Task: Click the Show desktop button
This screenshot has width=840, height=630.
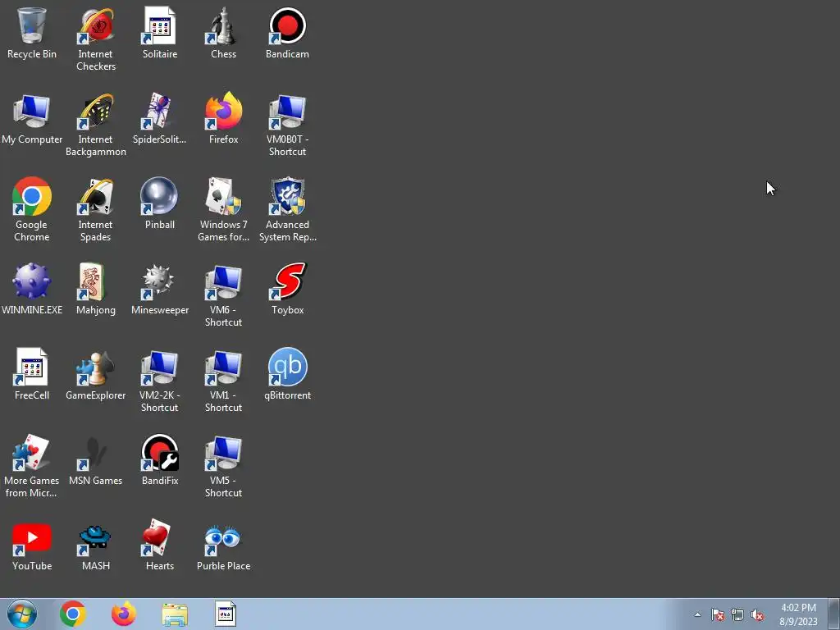Action: (x=834, y=614)
